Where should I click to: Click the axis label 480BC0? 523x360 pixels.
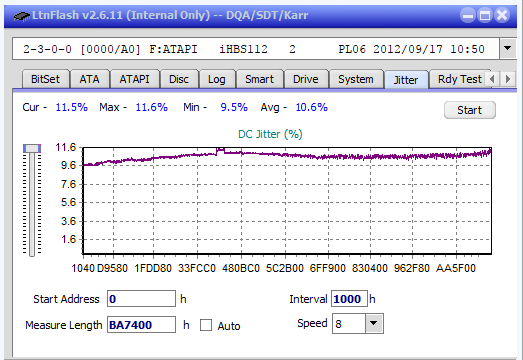241,268
